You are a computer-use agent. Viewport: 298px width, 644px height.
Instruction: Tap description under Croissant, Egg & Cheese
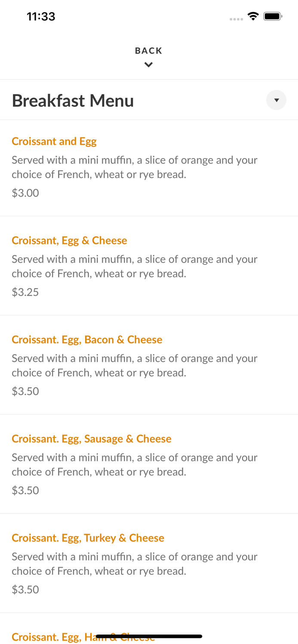point(135,266)
